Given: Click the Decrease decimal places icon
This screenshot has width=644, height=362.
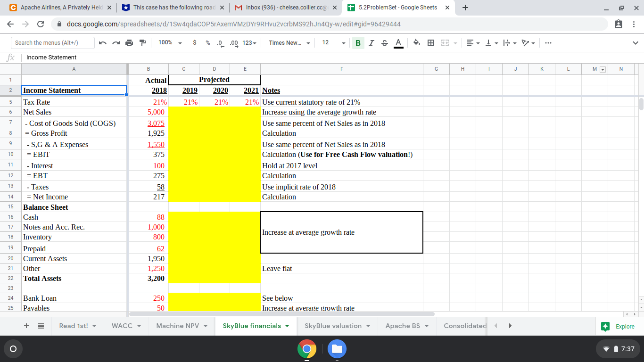Looking at the screenshot, I should coord(219,42).
